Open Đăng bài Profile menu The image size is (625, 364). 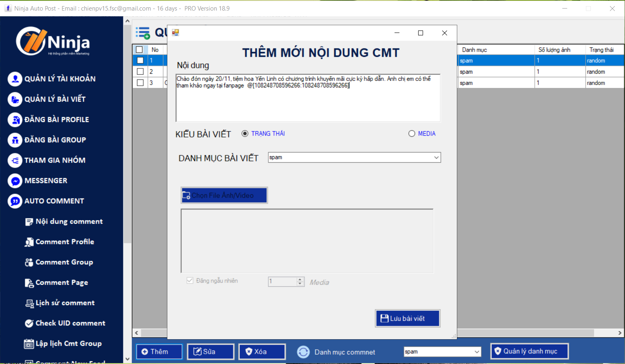[57, 120]
